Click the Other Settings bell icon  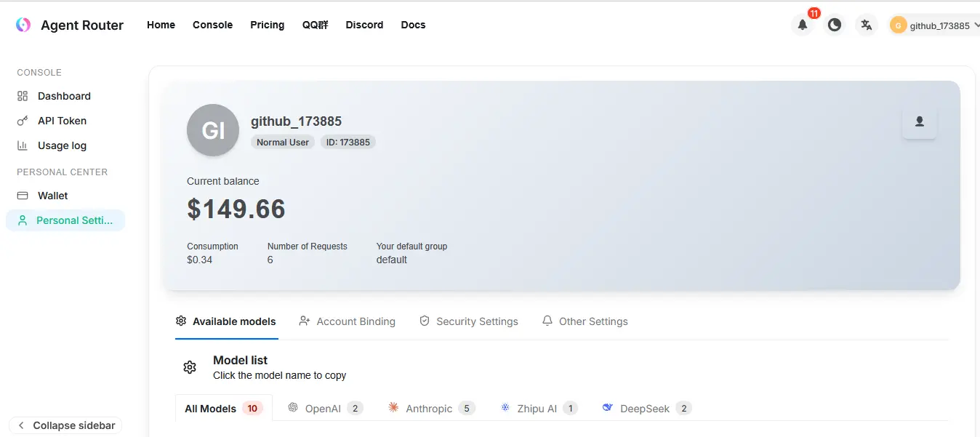click(547, 321)
